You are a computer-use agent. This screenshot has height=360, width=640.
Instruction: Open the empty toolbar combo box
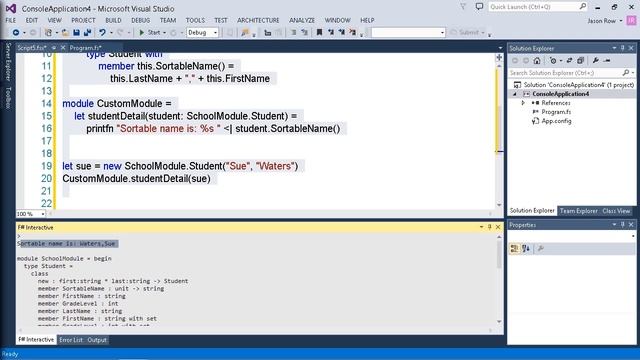pos(408,32)
